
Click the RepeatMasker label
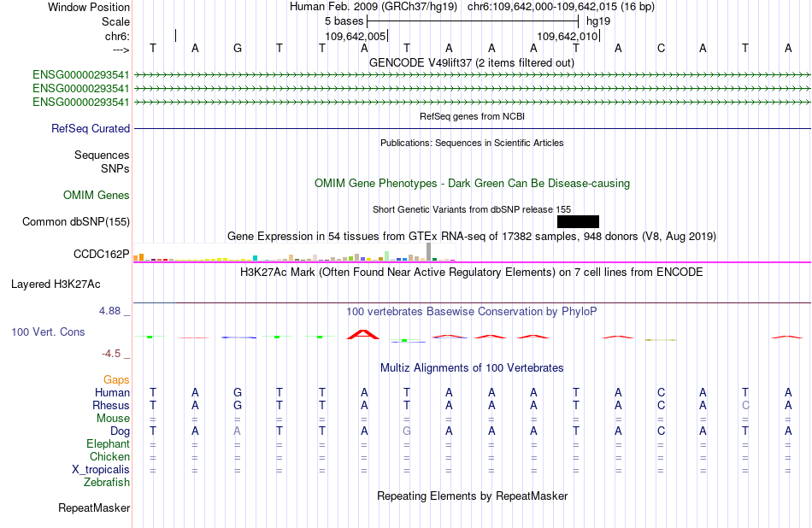[94, 508]
